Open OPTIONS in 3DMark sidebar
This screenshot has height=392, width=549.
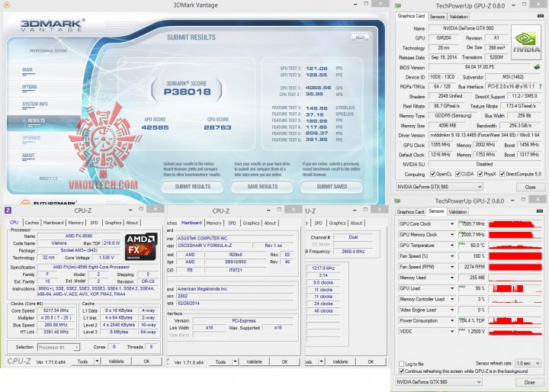(30, 87)
